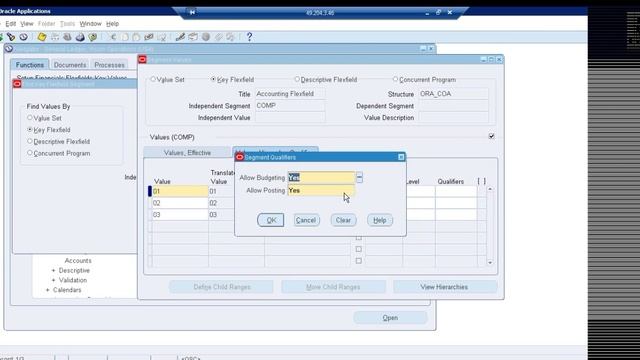The height and width of the screenshot is (360, 640).
Task: Select Concurrent Program under Find Values By
Action: pyautogui.click(x=29, y=153)
